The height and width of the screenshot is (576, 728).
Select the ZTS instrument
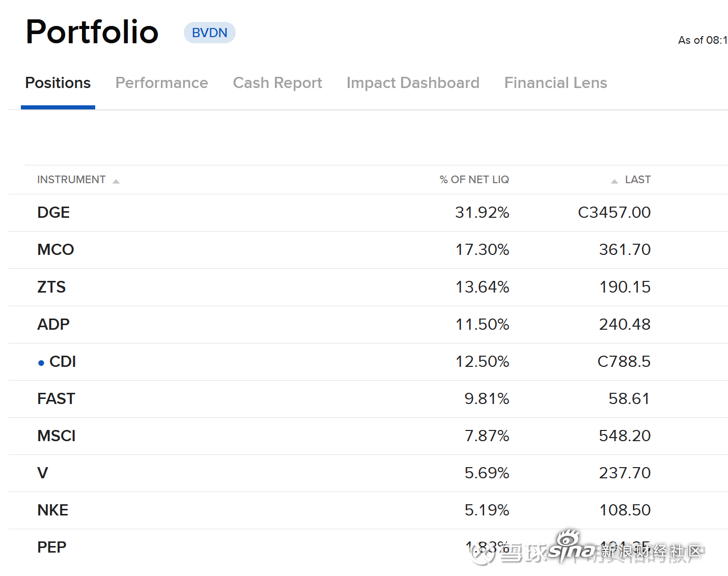point(51,287)
